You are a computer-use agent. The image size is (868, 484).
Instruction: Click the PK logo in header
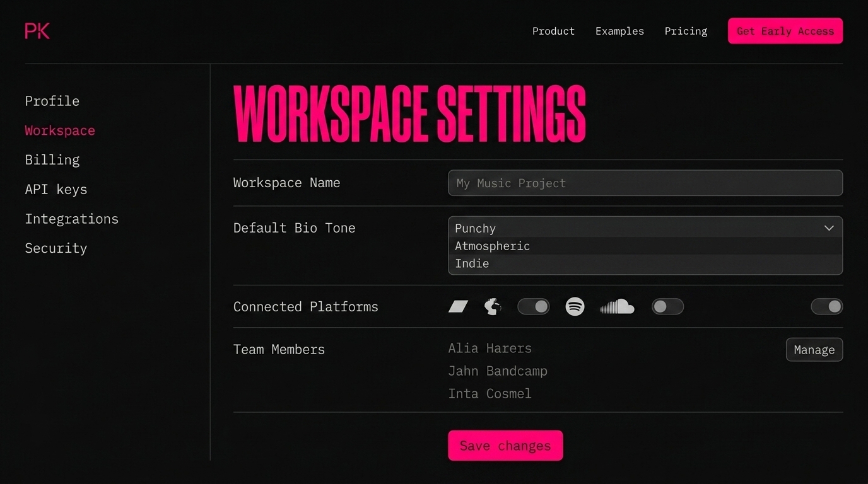[37, 31]
